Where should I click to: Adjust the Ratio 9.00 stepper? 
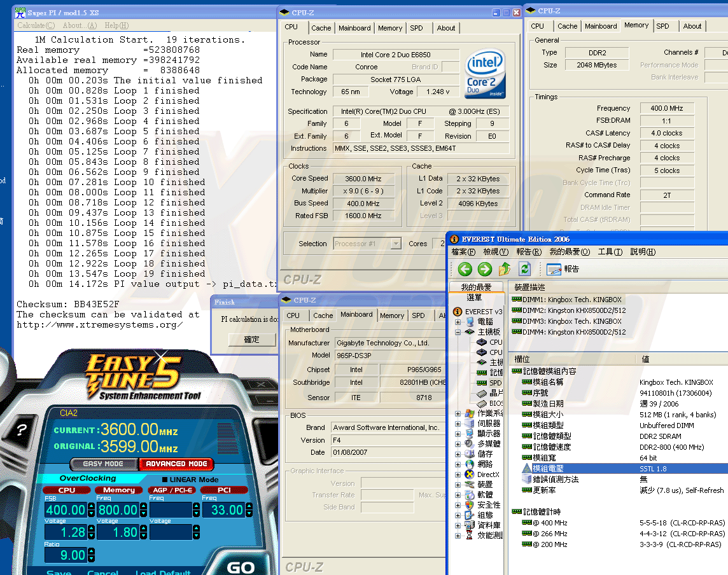(x=90, y=555)
